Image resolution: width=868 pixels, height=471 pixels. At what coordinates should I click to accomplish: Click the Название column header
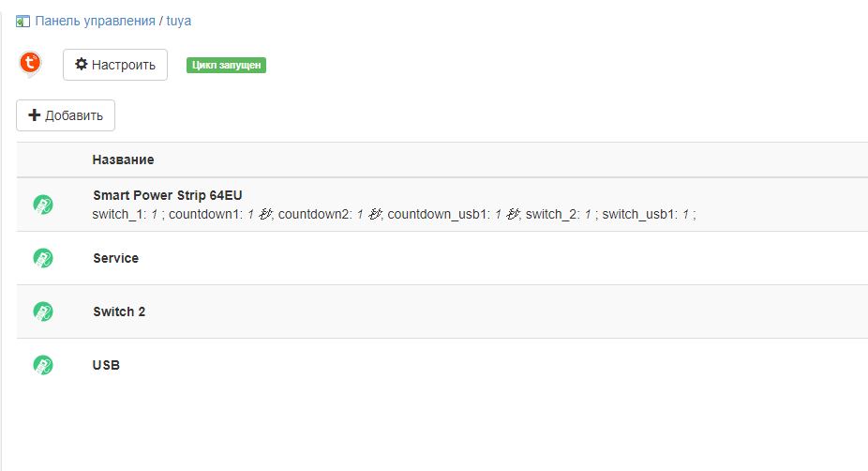pyautogui.click(x=123, y=160)
